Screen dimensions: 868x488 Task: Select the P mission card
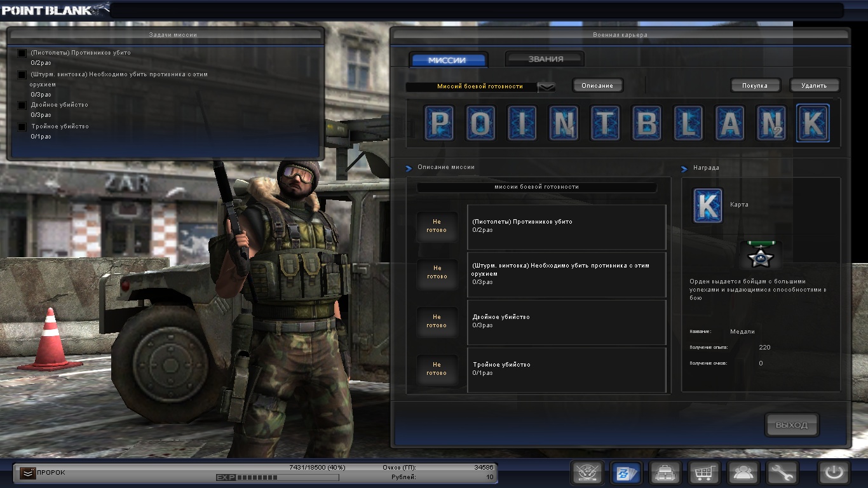[x=440, y=123]
